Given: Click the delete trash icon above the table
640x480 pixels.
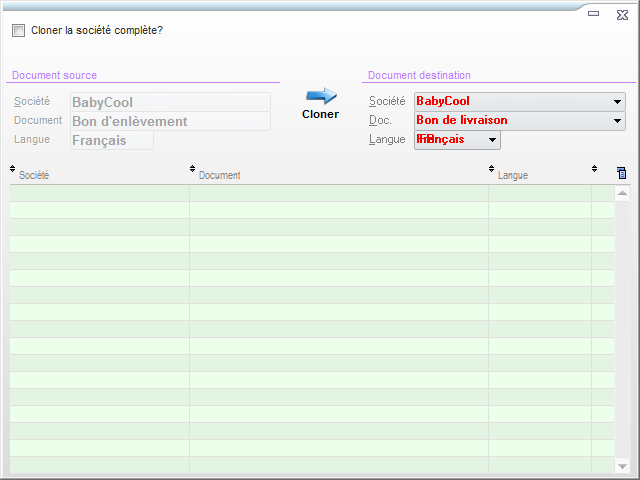Looking at the screenshot, I should pos(622,173).
